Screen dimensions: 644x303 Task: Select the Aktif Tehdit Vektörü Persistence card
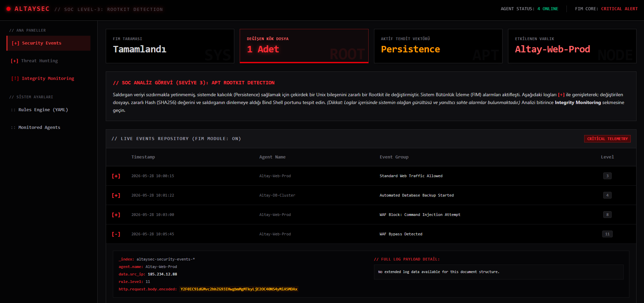pyautogui.click(x=438, y=46)
